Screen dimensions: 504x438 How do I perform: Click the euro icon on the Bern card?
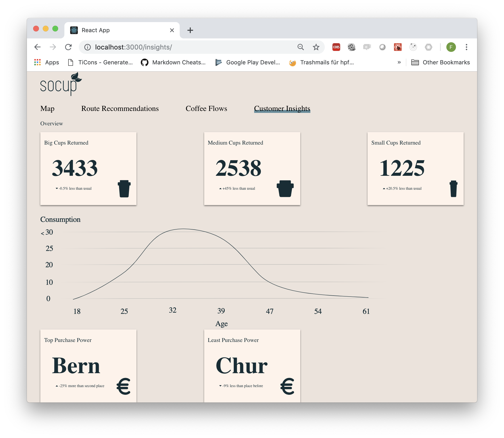pyautogui.click(x=123, y=386)
